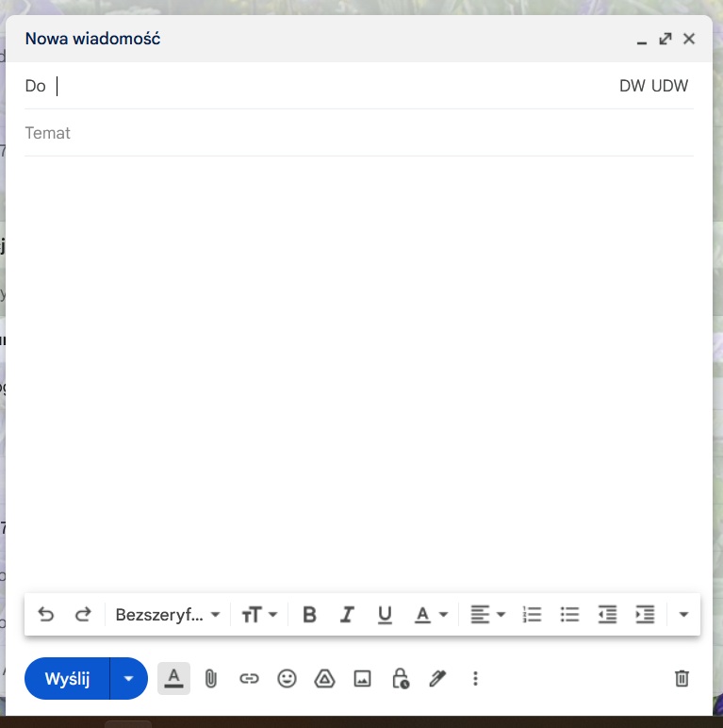Image resolution: width=723 pixels, height=728 pixels.
Task: Click the Temat subject field
Action: coord(358,133)
